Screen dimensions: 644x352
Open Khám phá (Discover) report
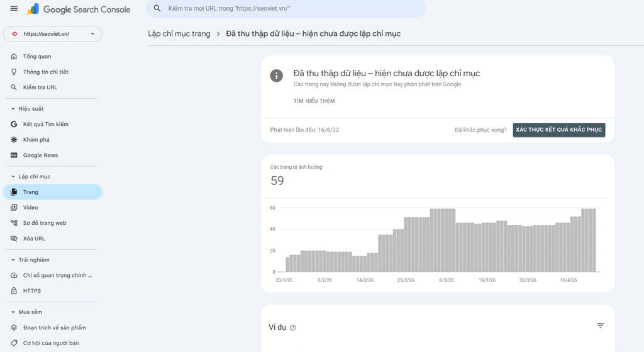(36, 140)
